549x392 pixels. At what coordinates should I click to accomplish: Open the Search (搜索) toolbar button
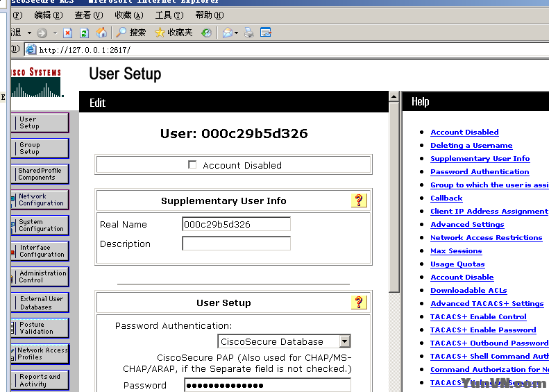click(130, 33)
